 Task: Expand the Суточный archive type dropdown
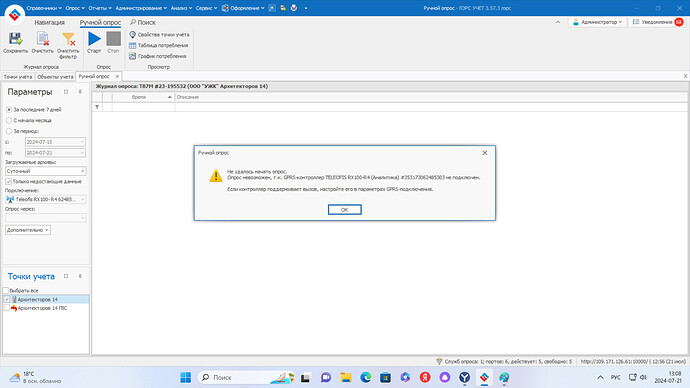point(45,171)
